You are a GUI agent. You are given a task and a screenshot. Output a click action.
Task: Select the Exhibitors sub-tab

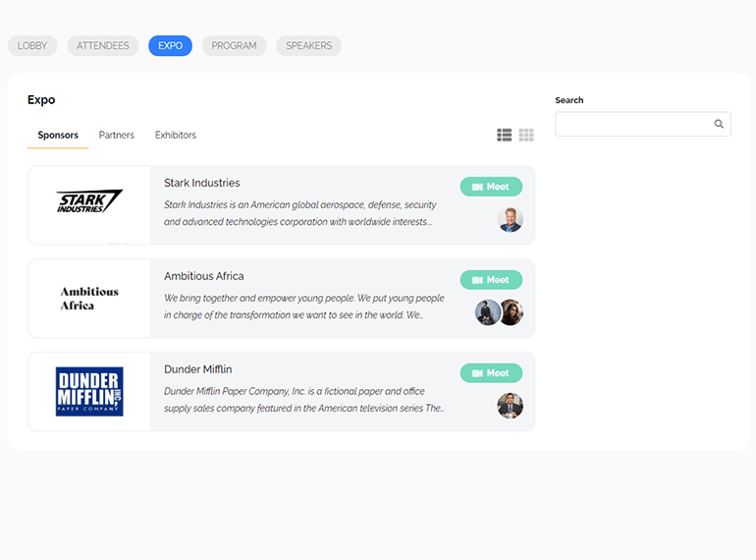click(x=176, y=136)
